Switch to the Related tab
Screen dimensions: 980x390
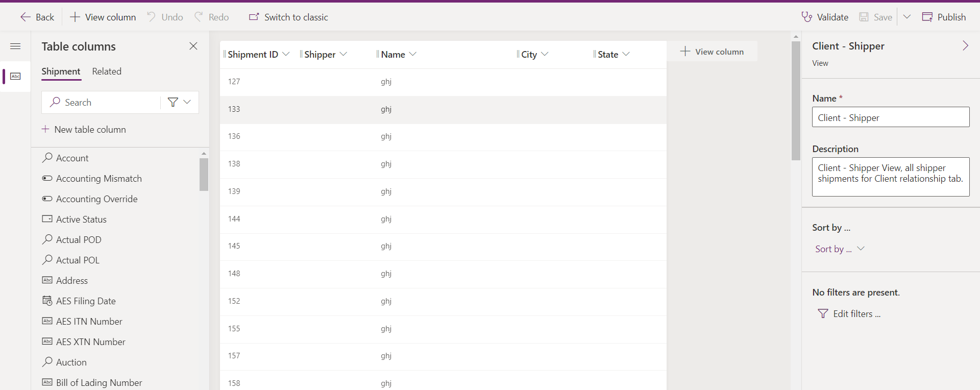[x=107, y=71]
